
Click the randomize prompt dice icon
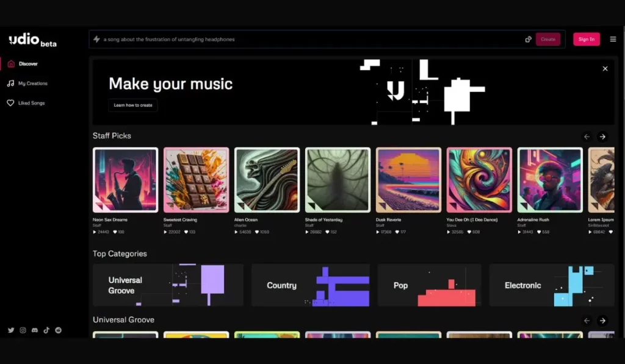coord(528,40)
